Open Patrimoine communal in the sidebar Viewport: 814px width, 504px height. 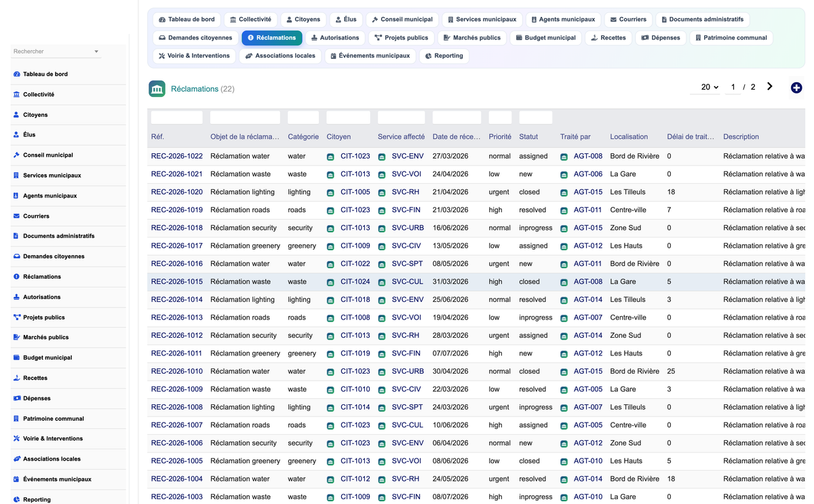(53, 419)
